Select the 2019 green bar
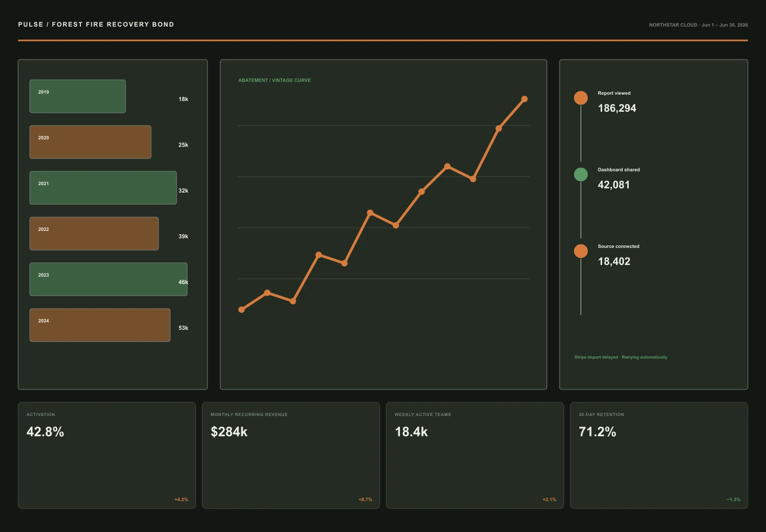The height and width of the screenshot is (532, 766). point(78,96)
